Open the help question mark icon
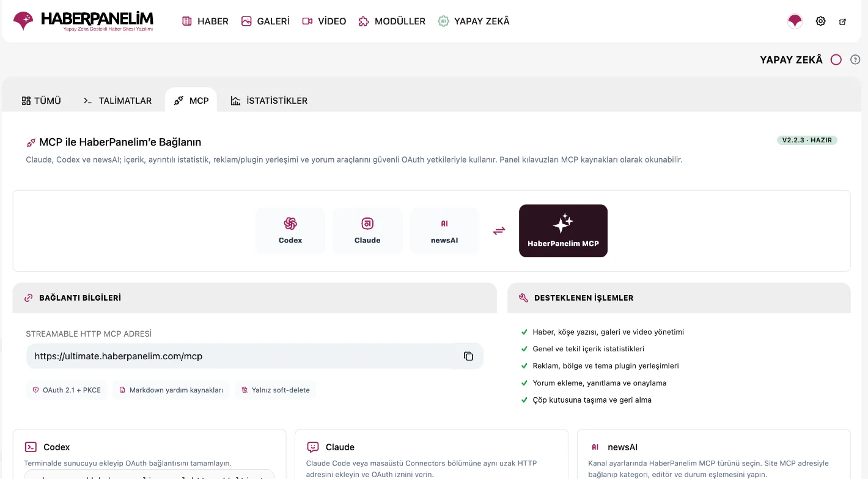The height and width of the screenshot is (479, 868). 855,60
